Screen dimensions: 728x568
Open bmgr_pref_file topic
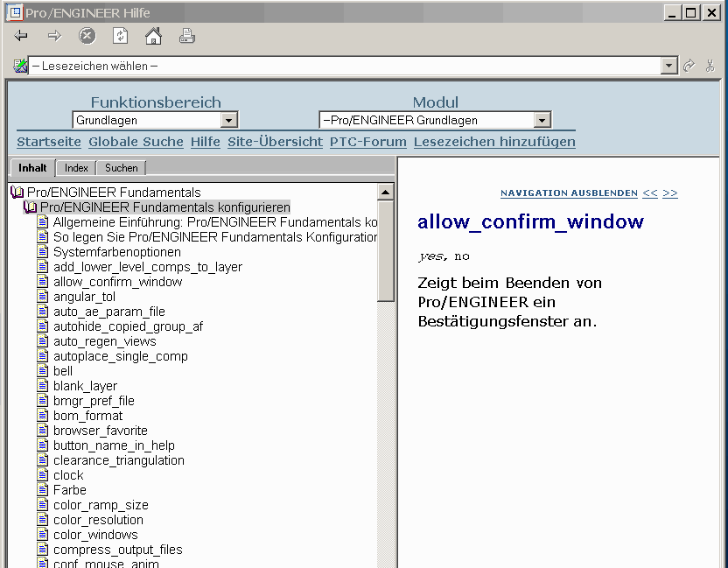point(94,400)
